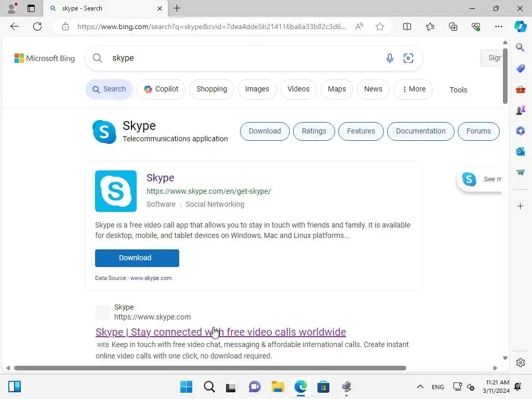
Task: Click scroll down arrow of page
Action: point(505,358)
